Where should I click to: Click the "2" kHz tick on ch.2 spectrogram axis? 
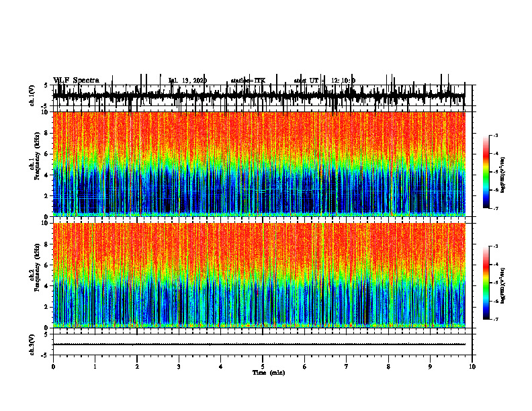pos(47,307)
